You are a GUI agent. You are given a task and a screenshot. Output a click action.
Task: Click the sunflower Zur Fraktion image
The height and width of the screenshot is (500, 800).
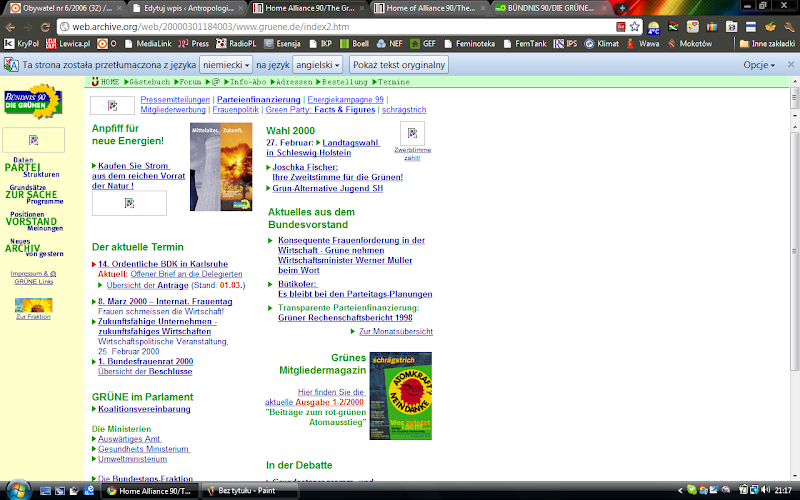coord(34,305)
